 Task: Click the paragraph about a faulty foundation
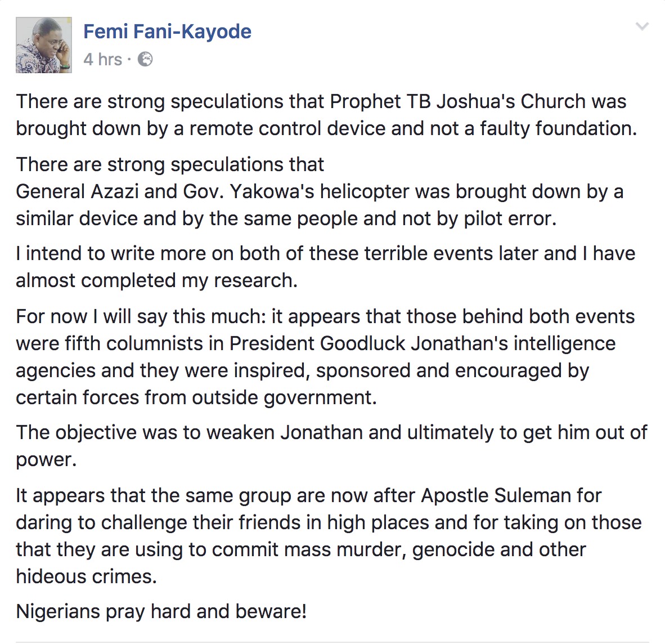[x=326, y=115]
